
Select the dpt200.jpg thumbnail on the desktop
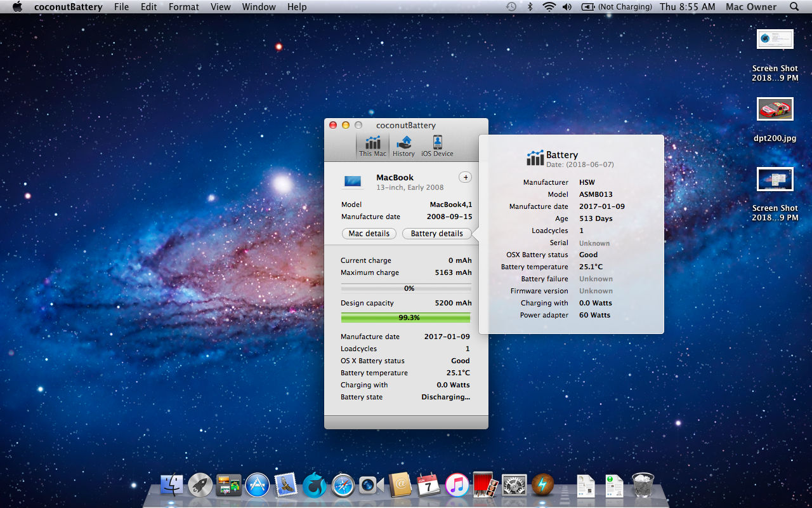(775, 109)
